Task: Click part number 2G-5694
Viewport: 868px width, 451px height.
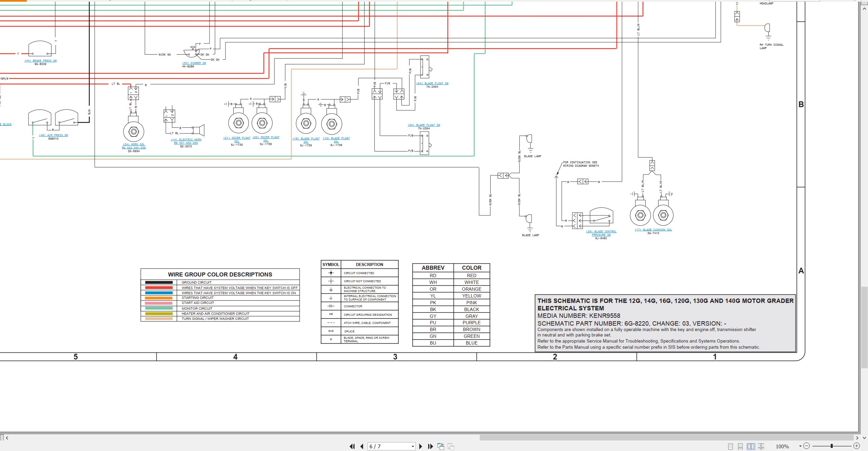Action: coord(134,151)
